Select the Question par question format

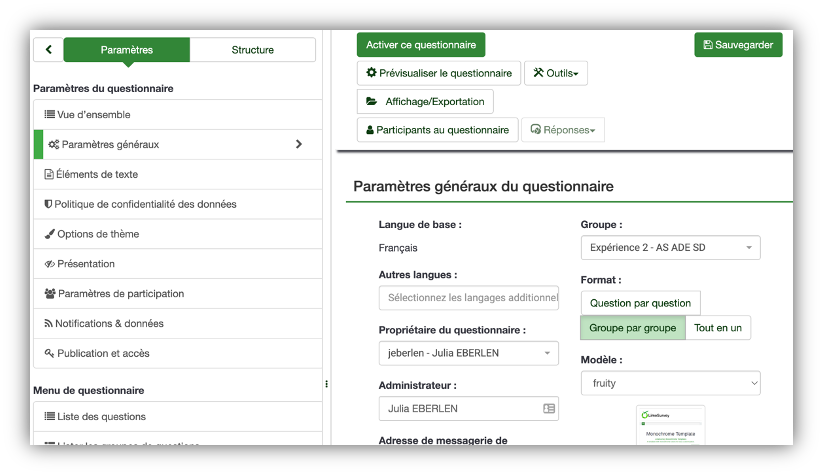click(640, 303)
